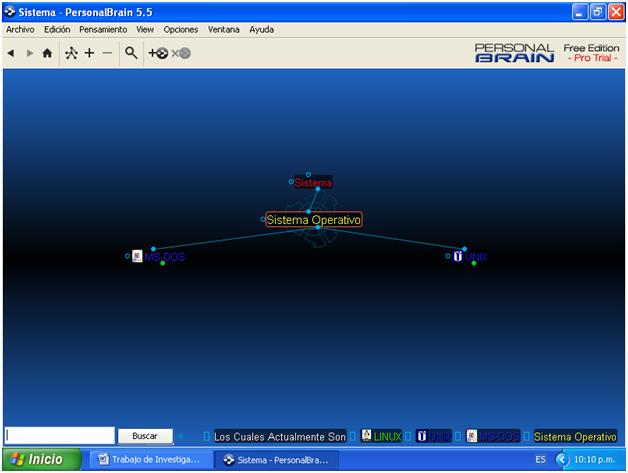The image size is (628, 473).
Task: Select the MS-DOS thought in plex
Action: [165, 257]
